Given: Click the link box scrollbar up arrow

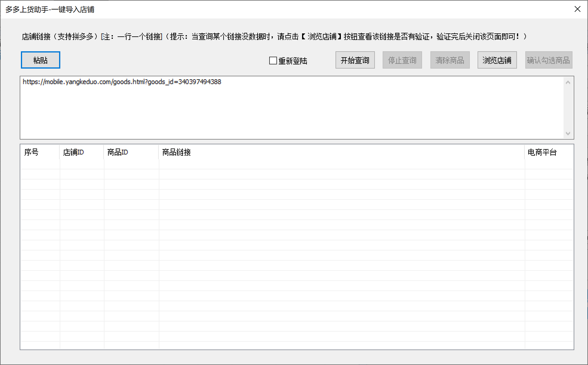Looking at the screenshot, I should click(x=568, y=82).
